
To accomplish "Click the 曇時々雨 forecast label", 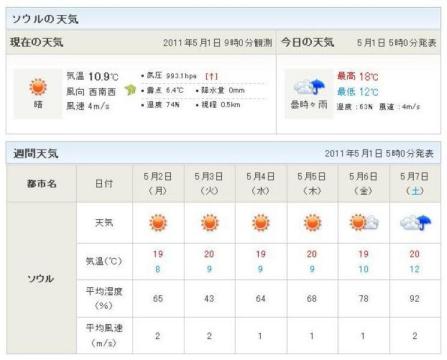I will point(309,105).
